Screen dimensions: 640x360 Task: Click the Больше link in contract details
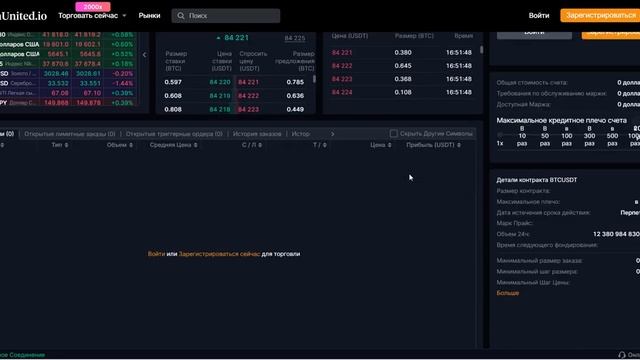click(508, 293)
